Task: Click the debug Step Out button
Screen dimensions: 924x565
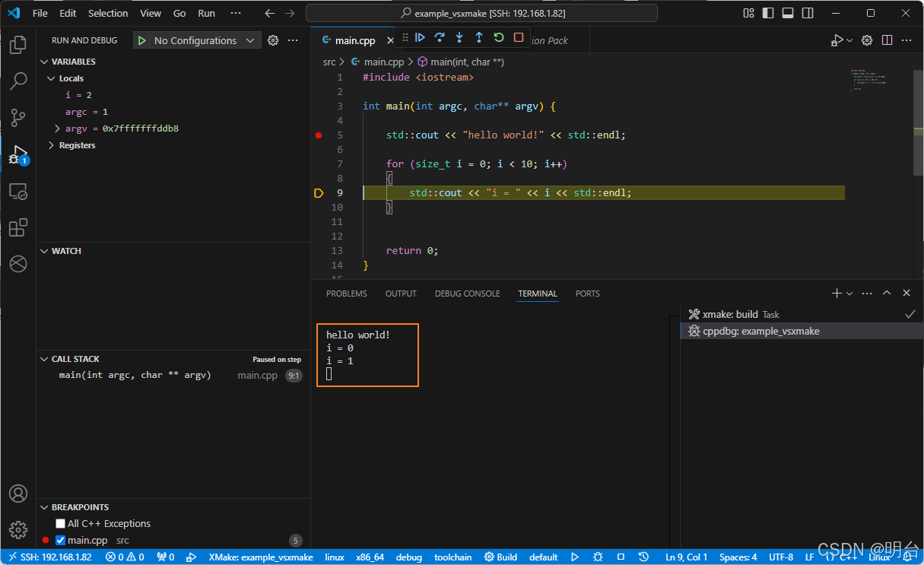Action: pyautogui.click(x=479, y=37)
